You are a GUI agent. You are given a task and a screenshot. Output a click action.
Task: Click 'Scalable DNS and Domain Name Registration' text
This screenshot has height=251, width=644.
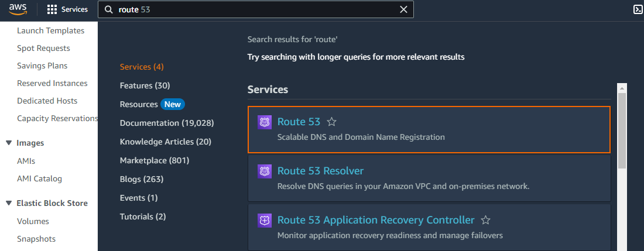click(361, 137)
